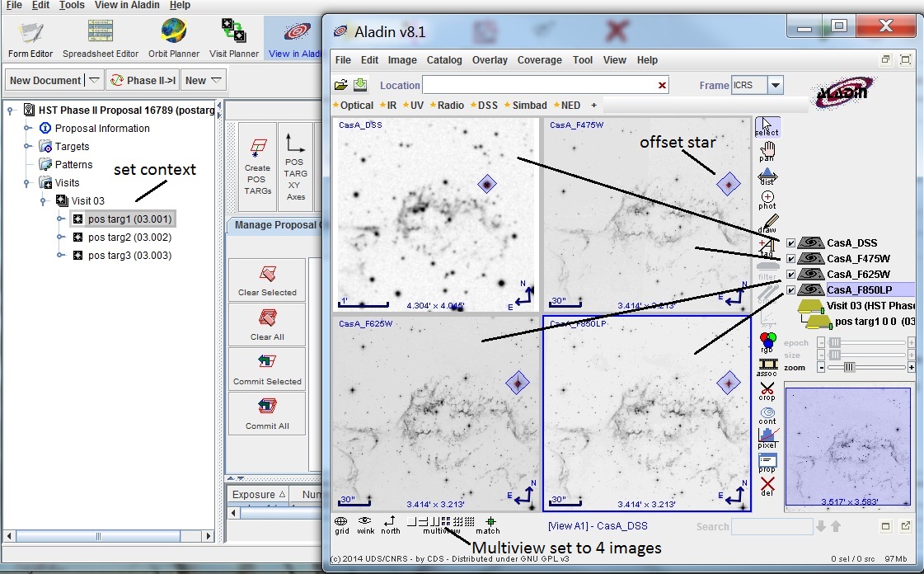Viewport: 924px width, 574px height.
Task: Open the New Document dropdown arrow
Action: pos(94,80)
